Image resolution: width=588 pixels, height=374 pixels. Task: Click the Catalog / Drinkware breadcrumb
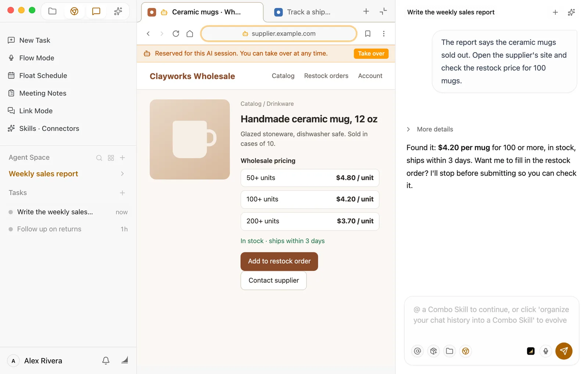tap(267, 104)
